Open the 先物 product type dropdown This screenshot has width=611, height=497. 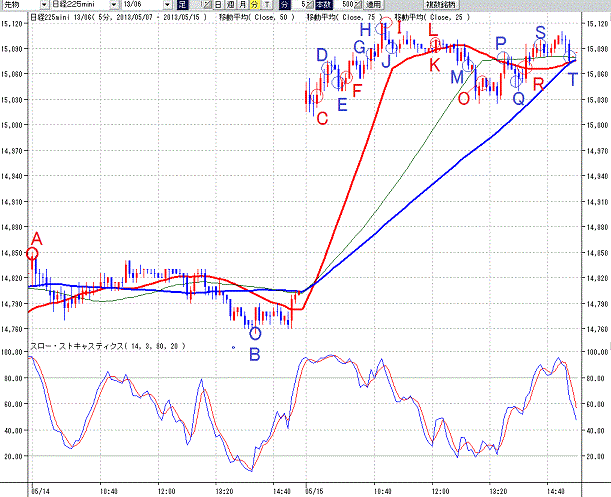tap(44, 5)
